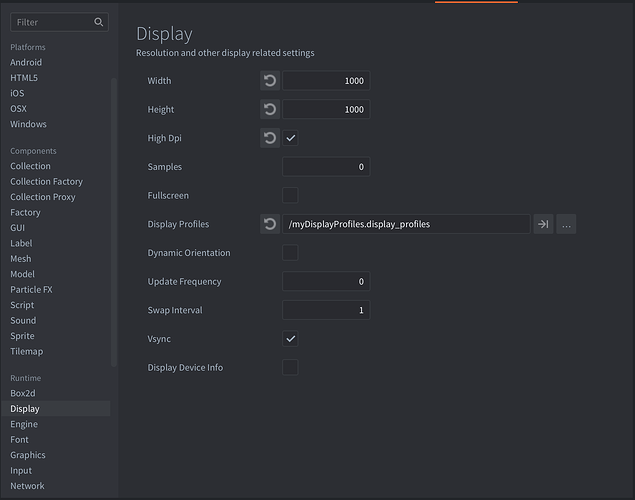Viewport: 635px width, 500px height.
Task: Browse for Display Profiles file with ellipsis
Action: point(567,225)
